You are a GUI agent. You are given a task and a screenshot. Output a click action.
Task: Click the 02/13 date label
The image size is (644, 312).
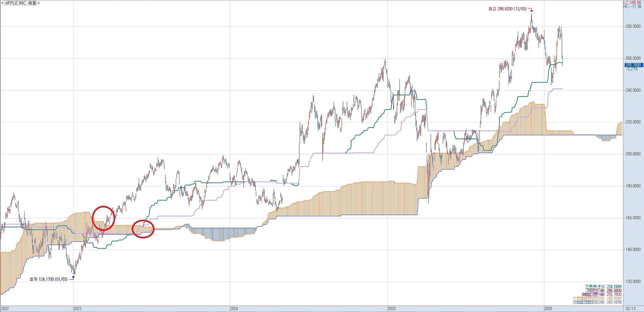point(630,309)
